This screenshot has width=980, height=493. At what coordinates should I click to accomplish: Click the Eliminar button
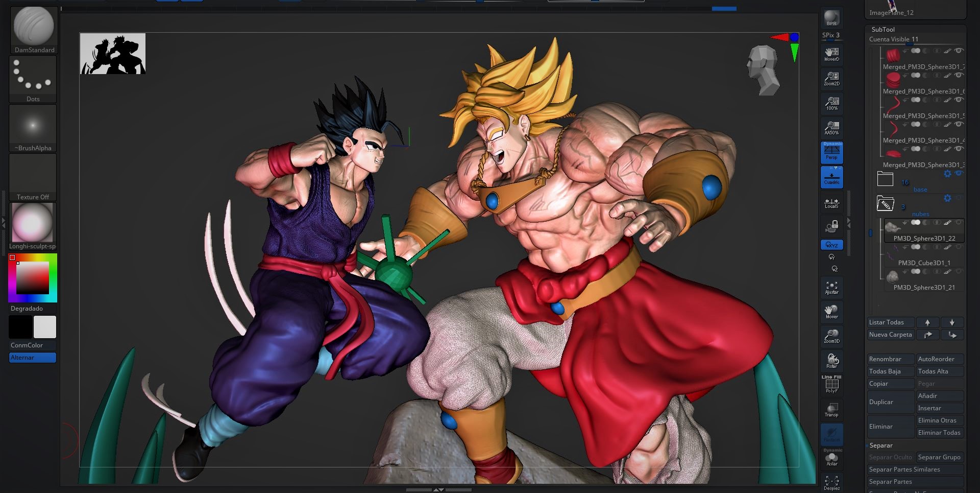tap(891, 427)
